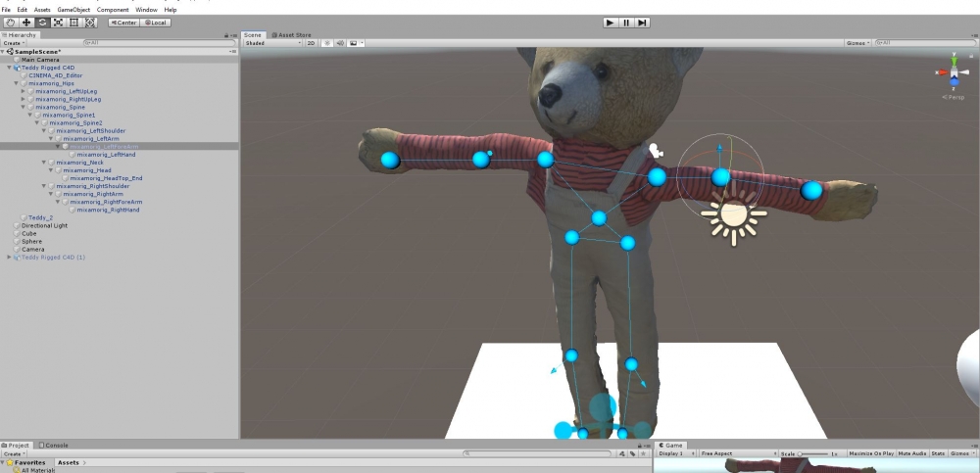Select the Scale tool
The height and width of the screenshot is (473, 980).
pos(58,22)
